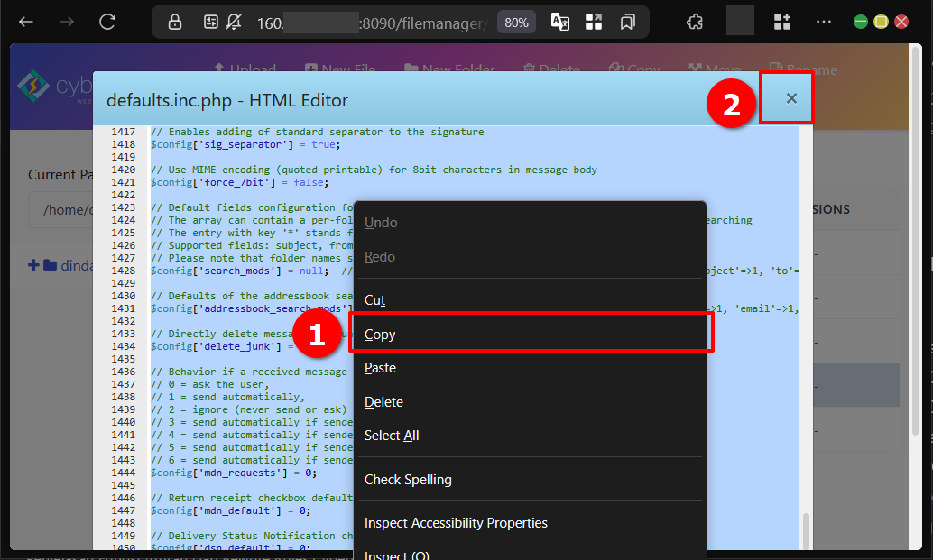Open the browser three-dot menu
The image size is (933, 560).
(x=823, y=22)
